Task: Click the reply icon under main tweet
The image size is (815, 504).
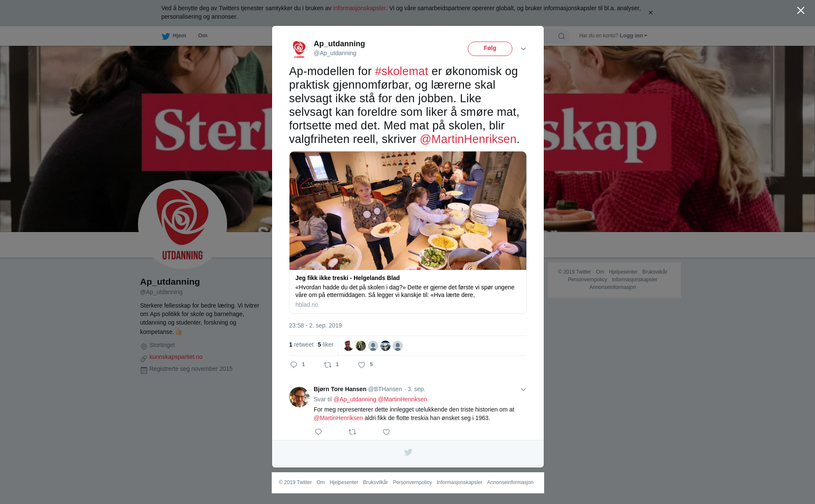Action: coord(294,365)
